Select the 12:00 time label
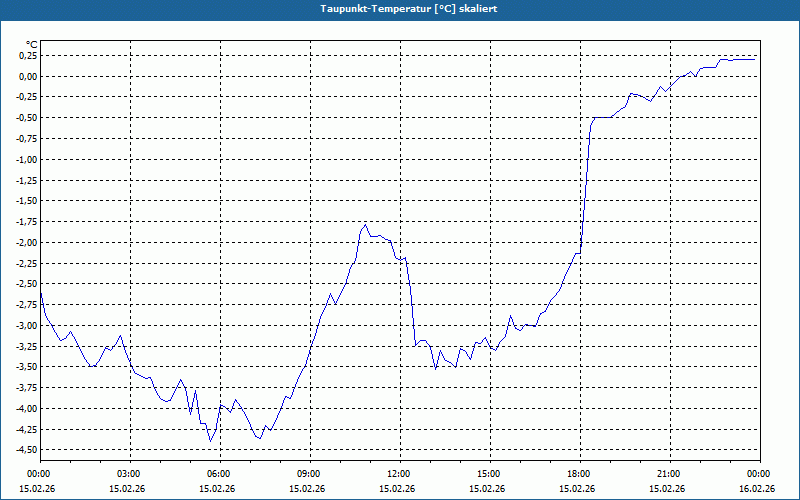Screen dimensions: 800x500 point(400,474)
